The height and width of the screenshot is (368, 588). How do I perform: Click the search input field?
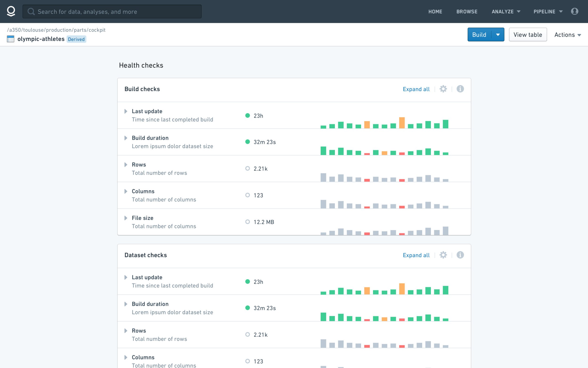click(x=112, y=12)
